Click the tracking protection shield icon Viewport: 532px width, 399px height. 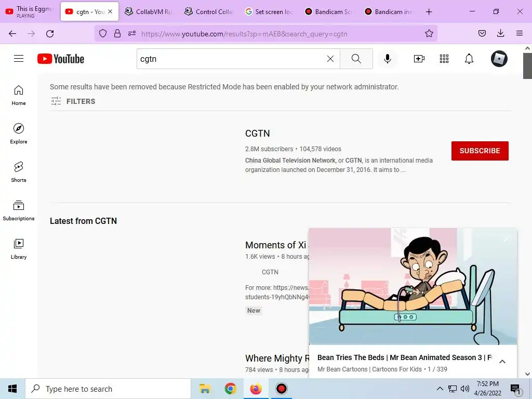coord(103,33)
